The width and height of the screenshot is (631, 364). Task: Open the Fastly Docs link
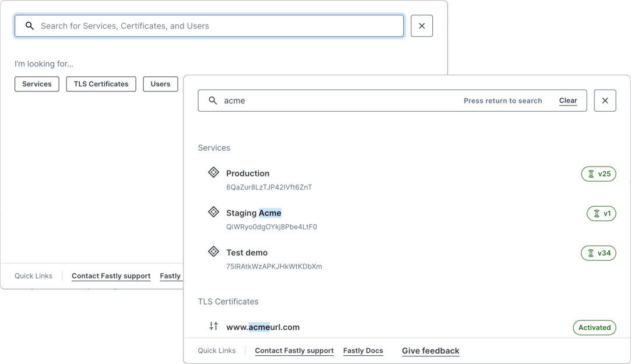[x=363, y=350]
